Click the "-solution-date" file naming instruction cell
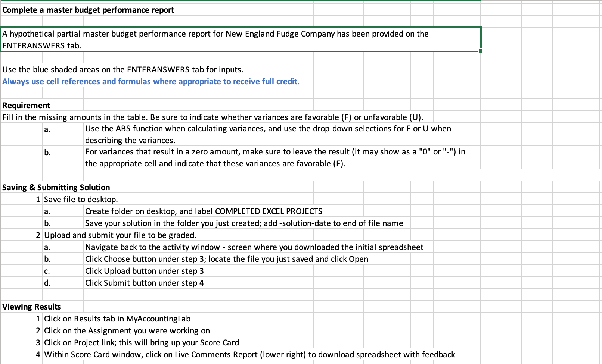Viewport: 602px width, 364px height. coord(244,223)
